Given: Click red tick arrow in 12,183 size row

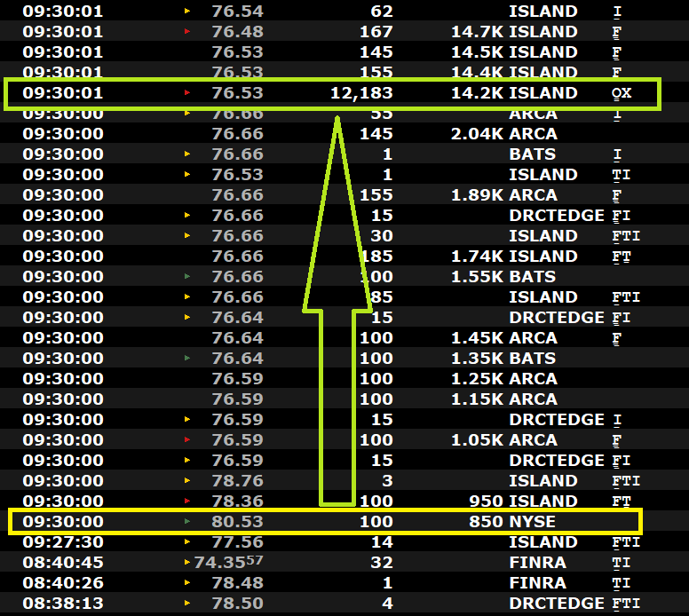Looking at the screenshot, I should (186, 93).
